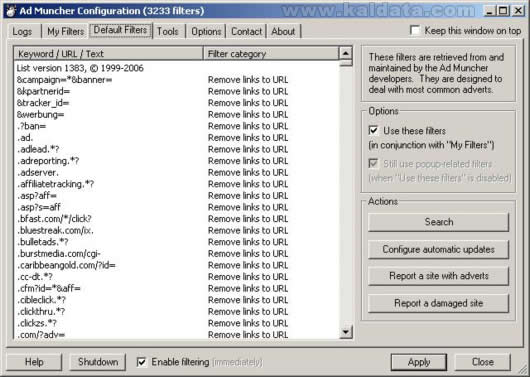The image size is (530, 377).
Task: Open Configure automatic updates
Action: (438, 250)
